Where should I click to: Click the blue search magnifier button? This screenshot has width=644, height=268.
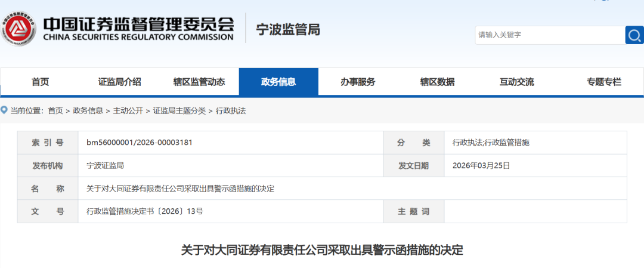click(x=634, y=35)
